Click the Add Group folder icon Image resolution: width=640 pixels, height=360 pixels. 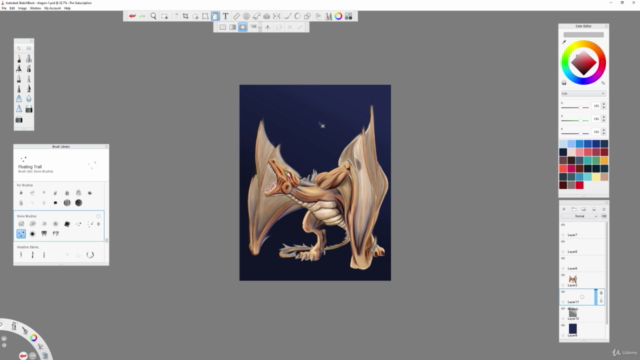(x=574, y=209)
